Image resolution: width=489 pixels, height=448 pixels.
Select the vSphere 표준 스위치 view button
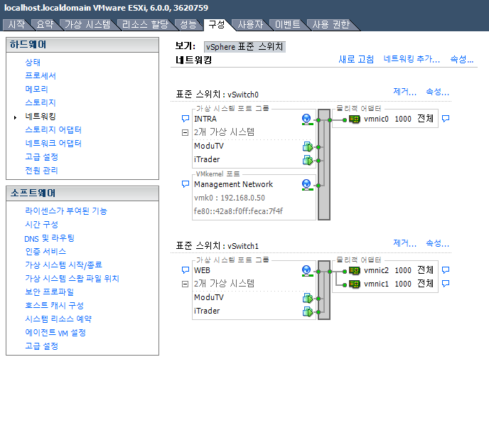click(x=244, y=47)
